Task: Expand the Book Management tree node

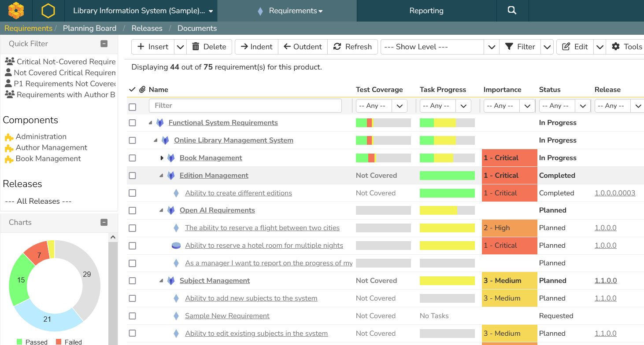Action: 162,158
